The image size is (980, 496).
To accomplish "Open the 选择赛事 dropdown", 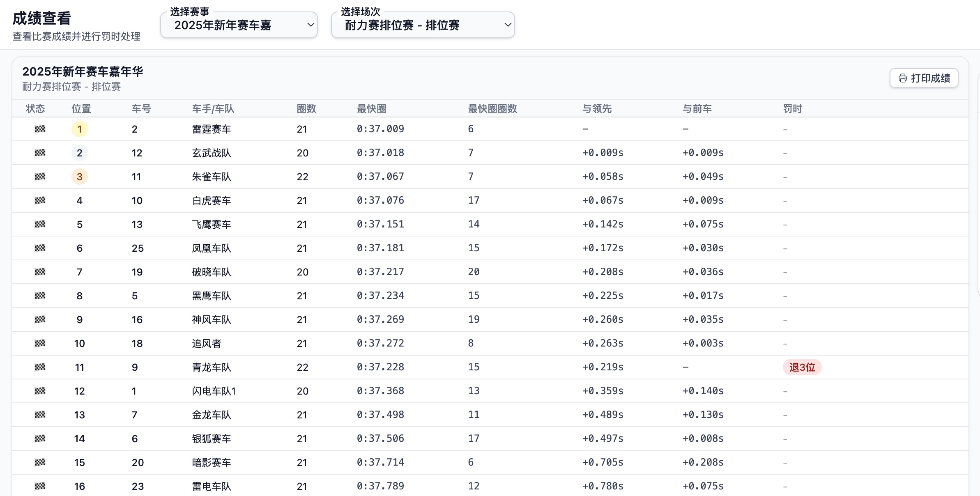I will (x=239, y=25).
